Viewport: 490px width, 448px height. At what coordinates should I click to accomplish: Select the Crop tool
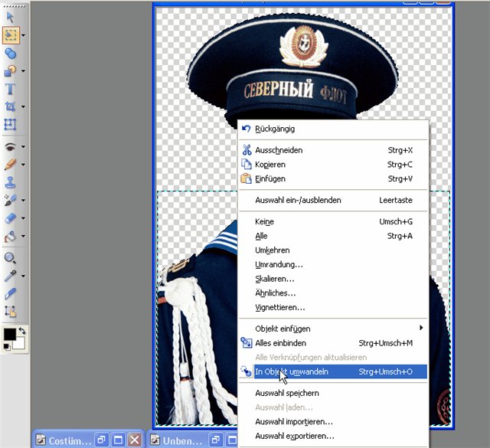10,106
